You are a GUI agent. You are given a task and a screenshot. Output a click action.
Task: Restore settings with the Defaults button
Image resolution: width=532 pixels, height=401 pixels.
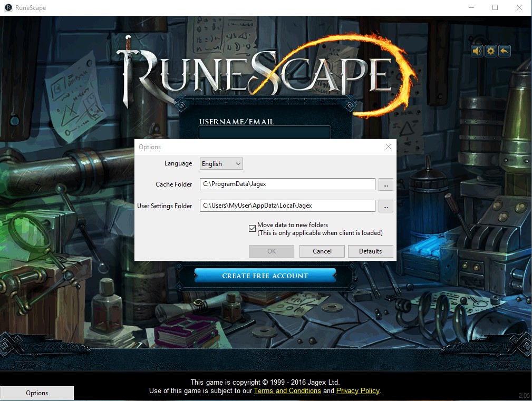pos(371,251)
